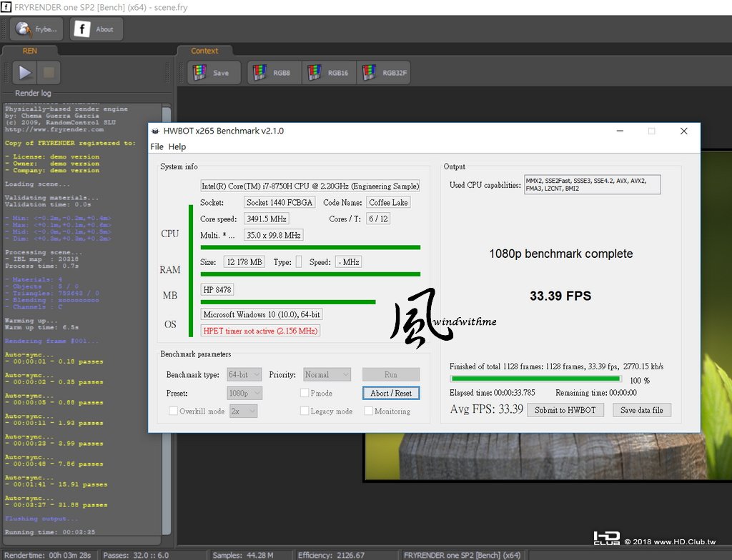The width and height of the screenshot is (732, 560).
Task: Toggle the Overkill mode checkbox
Action: coord(173,411)
